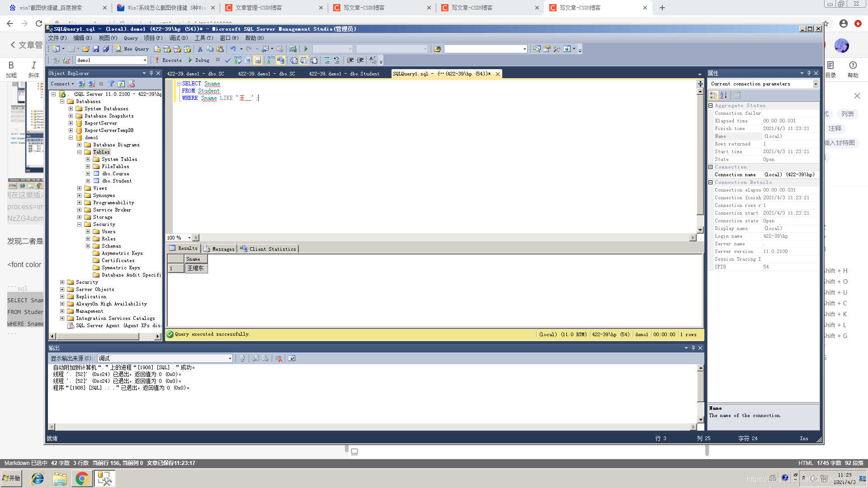Click the Increase Indent icon
The image size is (868, 488).
coord(360,60)
